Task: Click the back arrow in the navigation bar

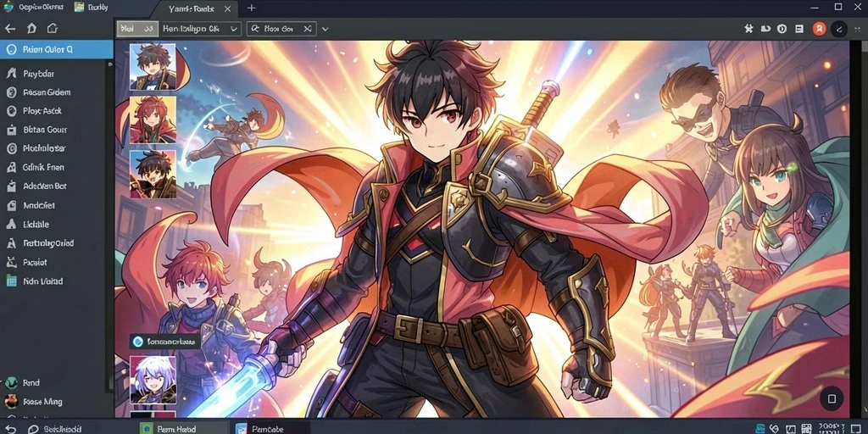Action: coord(10,28)
